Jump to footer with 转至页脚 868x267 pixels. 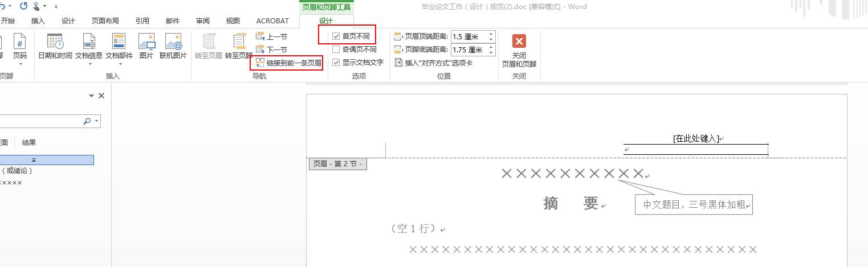tap(238, 47)
